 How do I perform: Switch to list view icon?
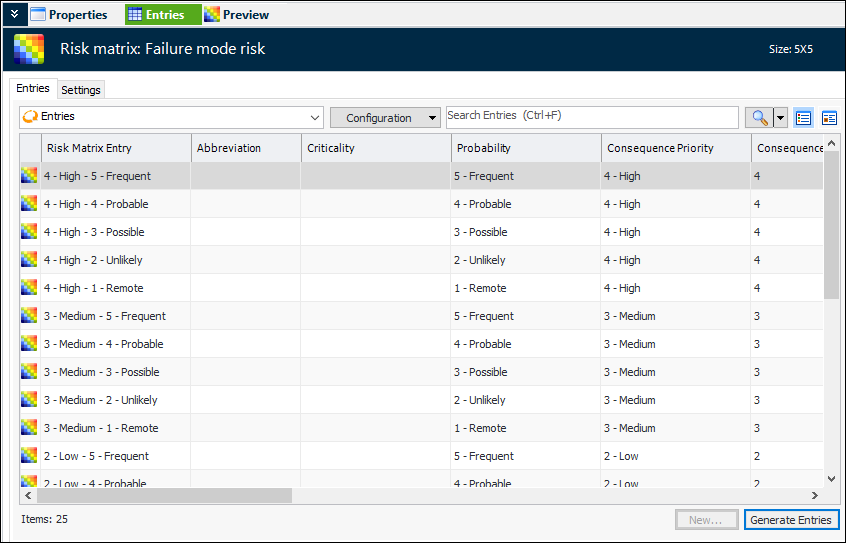803,117
